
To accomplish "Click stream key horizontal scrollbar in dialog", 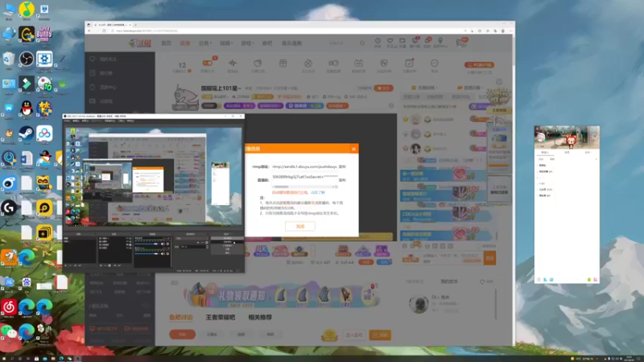I will pos(305,187).
